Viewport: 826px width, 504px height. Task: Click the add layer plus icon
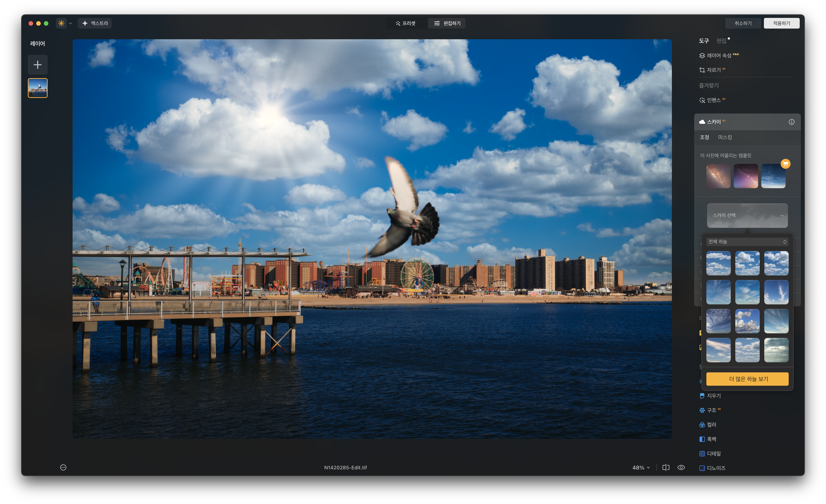pos(38,65)
